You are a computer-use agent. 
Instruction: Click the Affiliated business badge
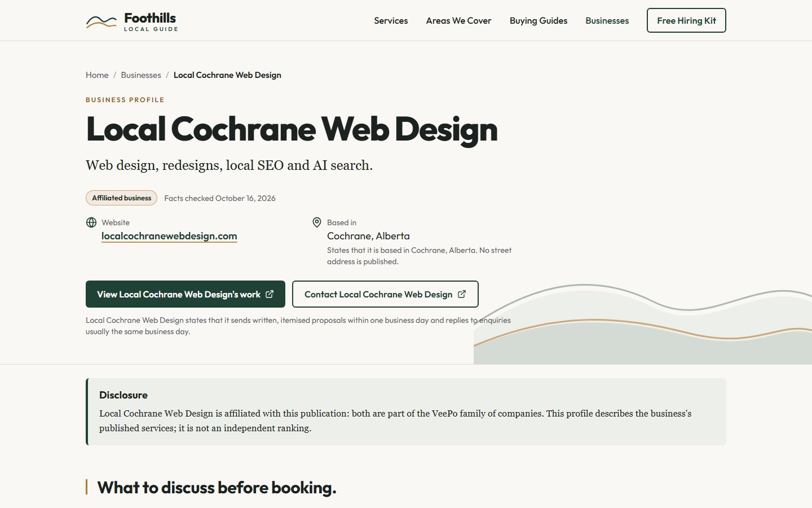pos(121,198)
